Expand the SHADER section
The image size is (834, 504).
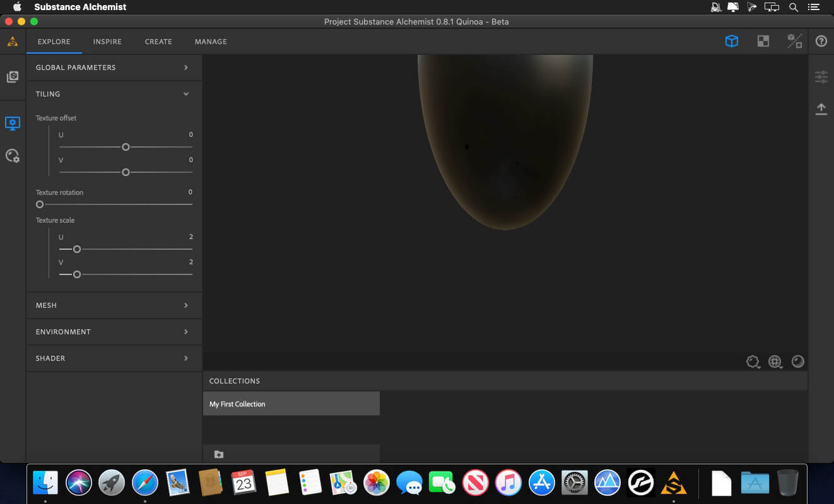pos(114,358)
